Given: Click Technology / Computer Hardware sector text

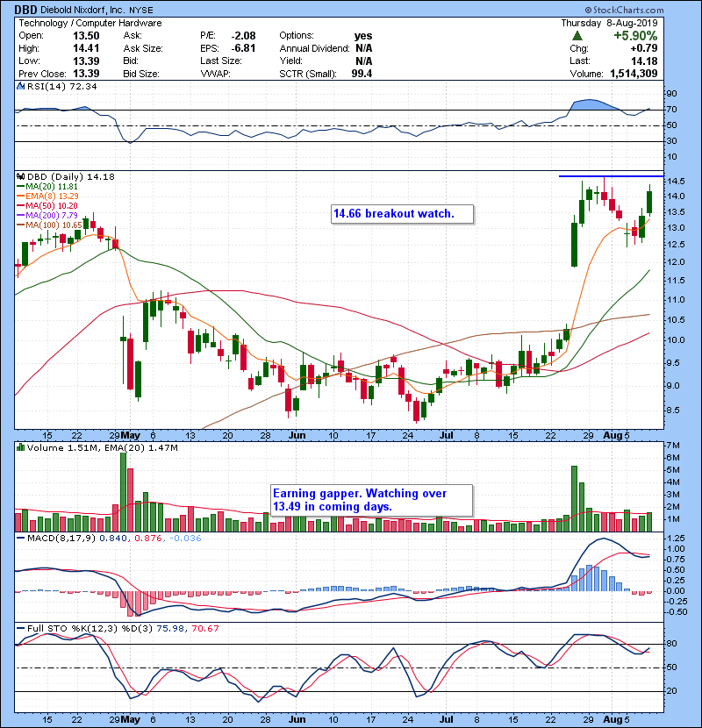Looking at the screenshot, I should point(90,23).
